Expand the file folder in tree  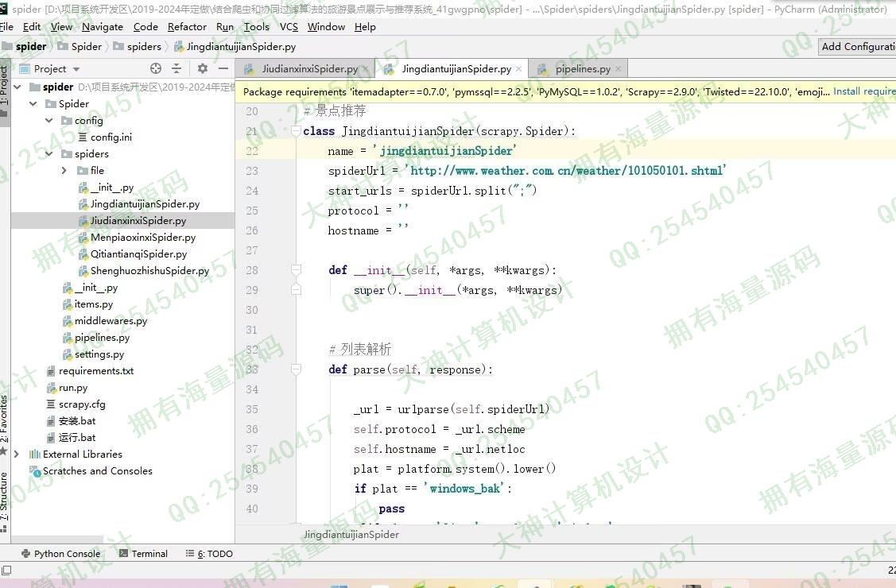tap(64, 171)
